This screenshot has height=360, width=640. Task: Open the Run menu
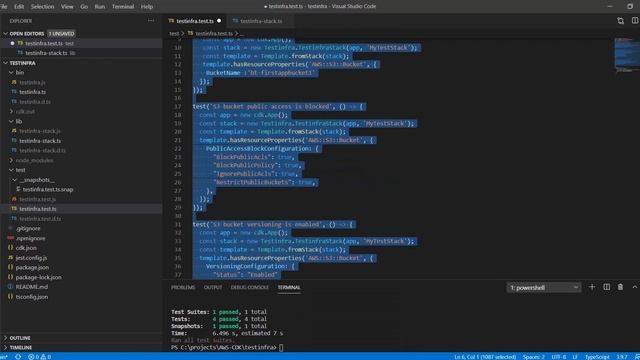click(100, 7)
